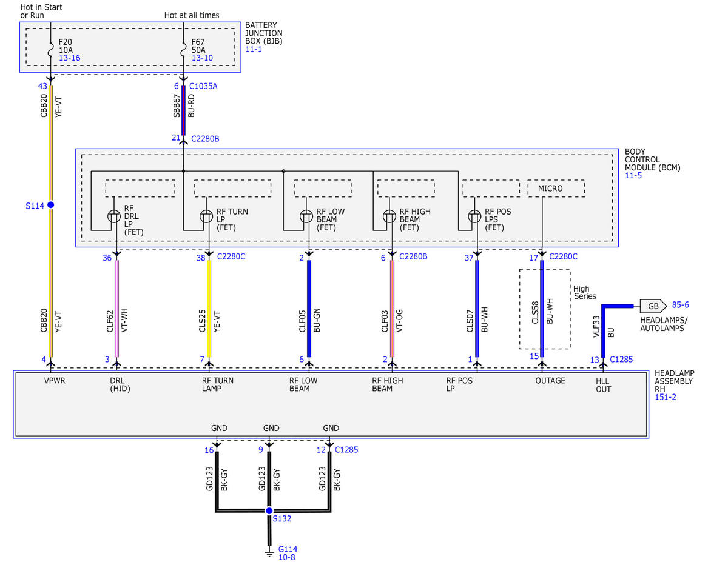This screenshot has width=728, height=562.
Task: Follow the 11-5 Body Control Module link
Action: (x=633, y=176)
